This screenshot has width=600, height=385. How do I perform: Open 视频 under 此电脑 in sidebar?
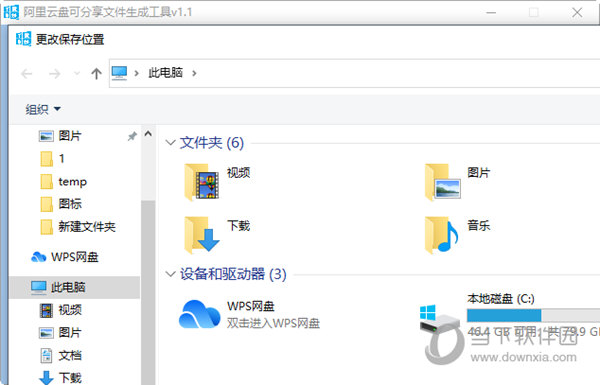60,310
